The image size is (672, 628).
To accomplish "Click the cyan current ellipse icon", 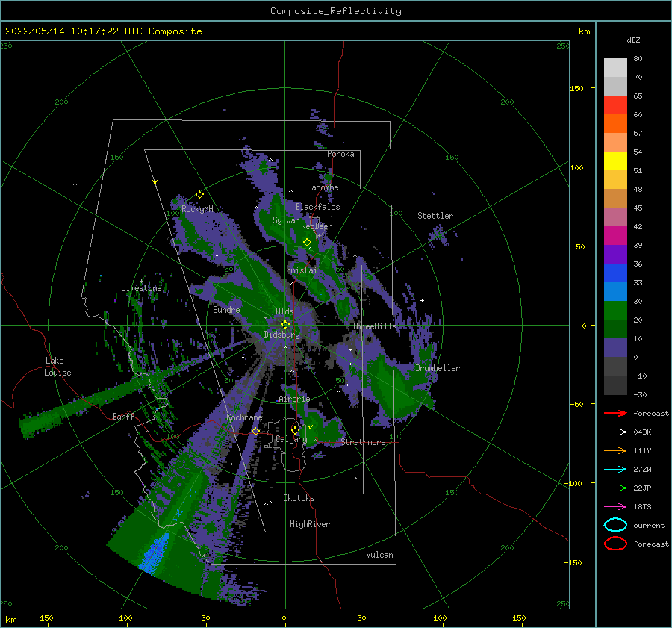I will 615,525.
